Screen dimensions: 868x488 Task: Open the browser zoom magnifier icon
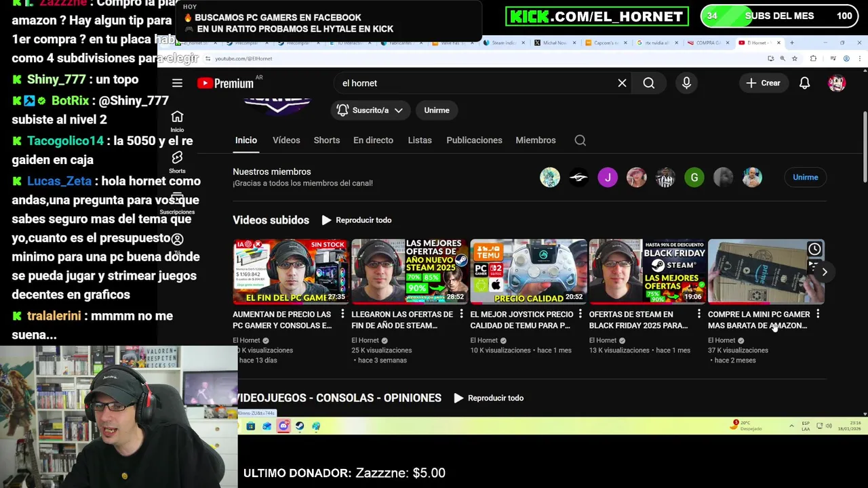tap(783, 58)
